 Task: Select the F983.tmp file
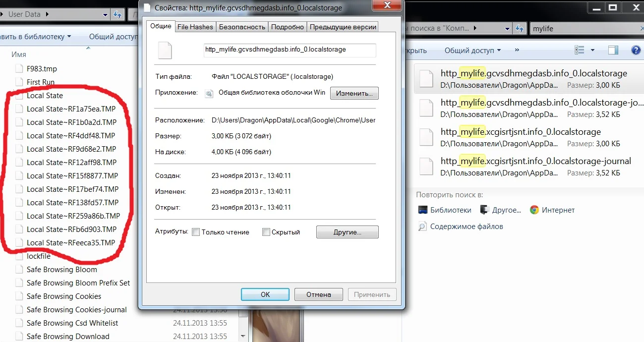42,69
